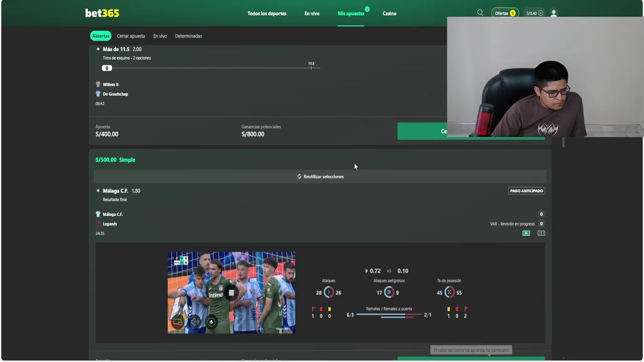Viewport: 644px width, 362px height.
Task: Click the deposit plus icon beside S/0.40
Action: 541,13
